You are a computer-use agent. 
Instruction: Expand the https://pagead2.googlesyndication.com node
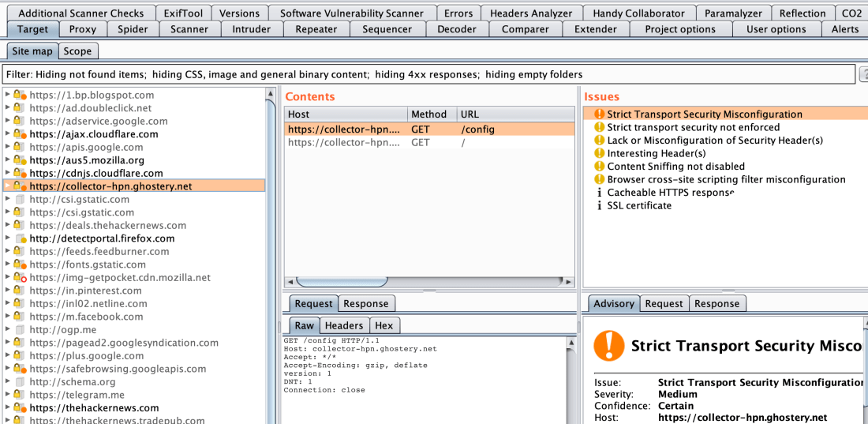click(x=8, y=343)
